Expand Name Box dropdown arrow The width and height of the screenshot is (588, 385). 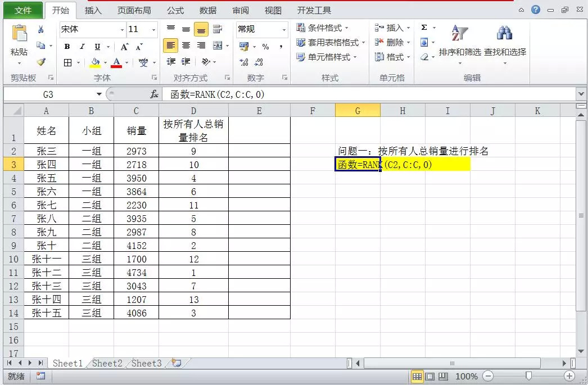point(99,94)
